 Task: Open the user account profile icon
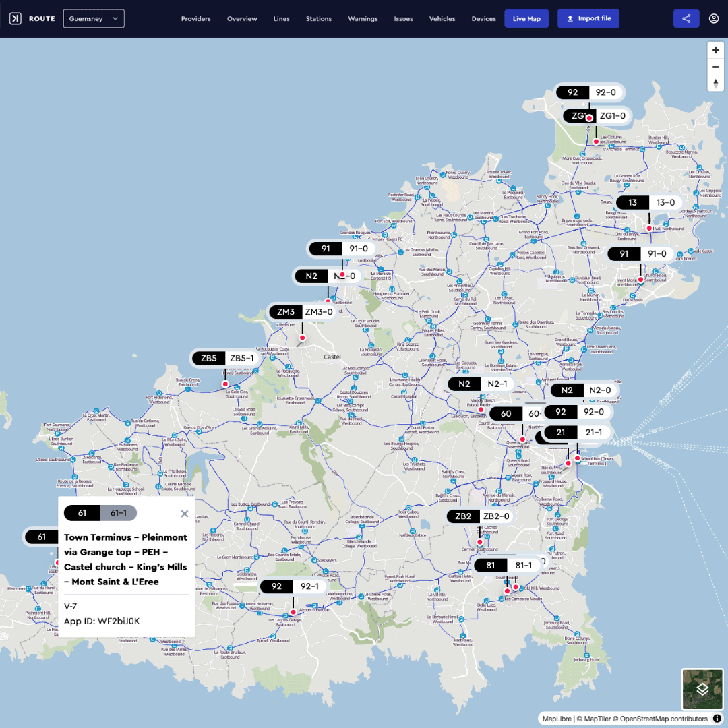(714, 19)
